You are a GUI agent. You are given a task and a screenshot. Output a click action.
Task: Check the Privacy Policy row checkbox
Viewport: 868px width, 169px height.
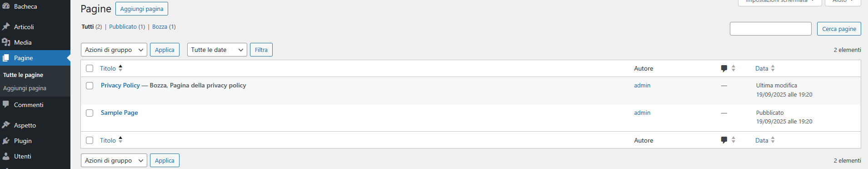tap(90, 86)
